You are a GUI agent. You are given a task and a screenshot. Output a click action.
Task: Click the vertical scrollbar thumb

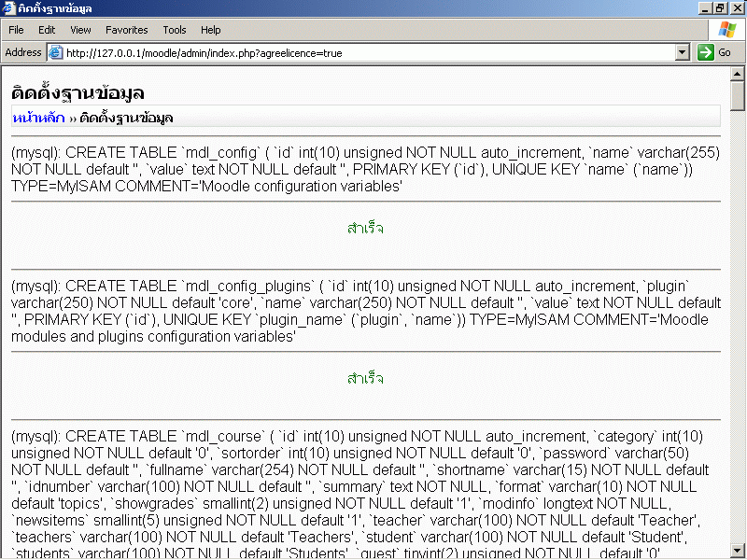coord(738,96)
